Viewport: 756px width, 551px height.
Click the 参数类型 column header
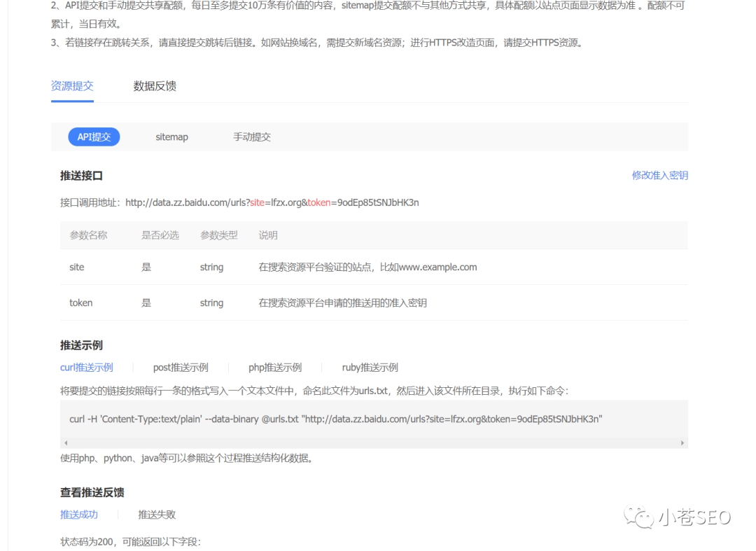(x=219, y=235)
